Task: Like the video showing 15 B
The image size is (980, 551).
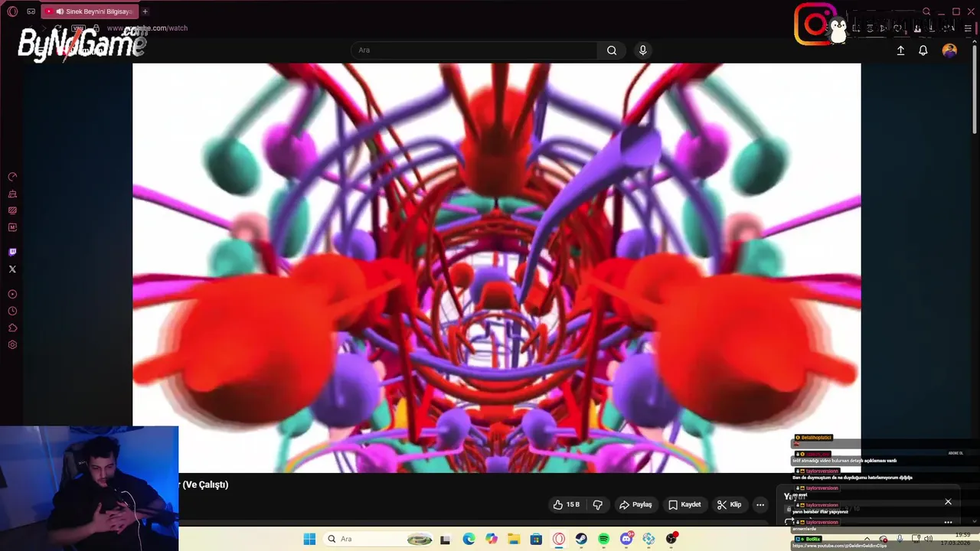Action: 567,505
